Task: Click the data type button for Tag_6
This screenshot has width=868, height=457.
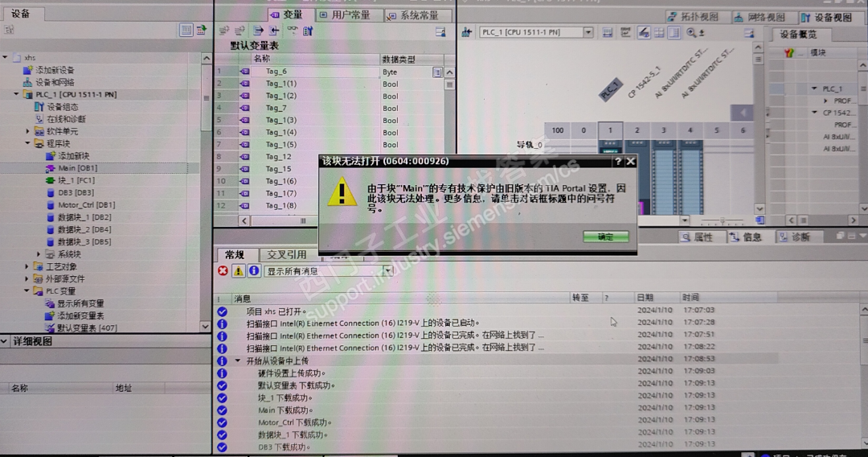Action: 437,72
